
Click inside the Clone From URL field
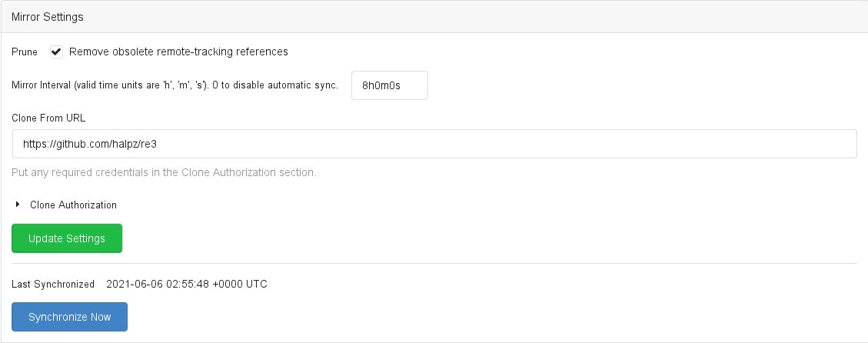click(434, 144)
